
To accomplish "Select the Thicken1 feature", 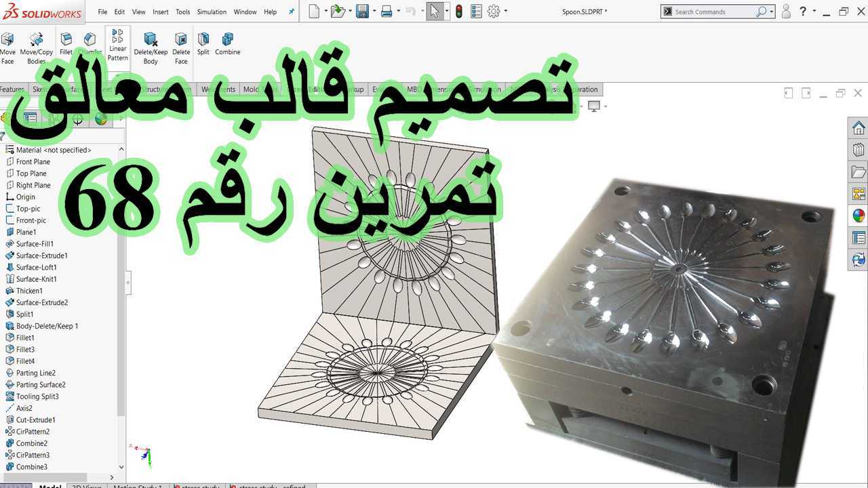I will (29, 291).
